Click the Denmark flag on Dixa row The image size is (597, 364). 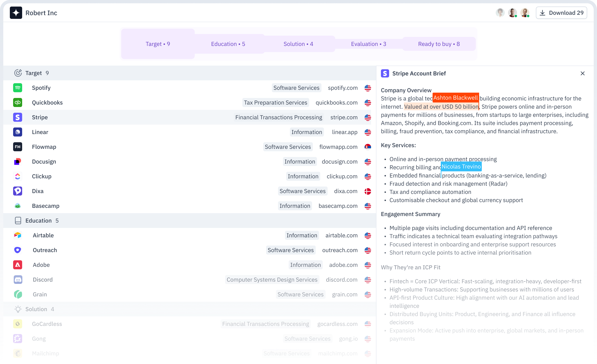tap(368, 191)
